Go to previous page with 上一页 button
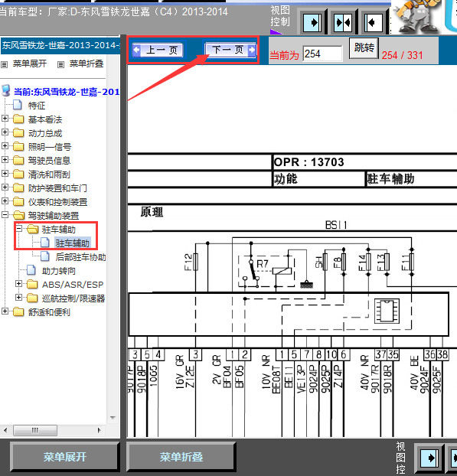457x476 pixels. pos(158,50)
